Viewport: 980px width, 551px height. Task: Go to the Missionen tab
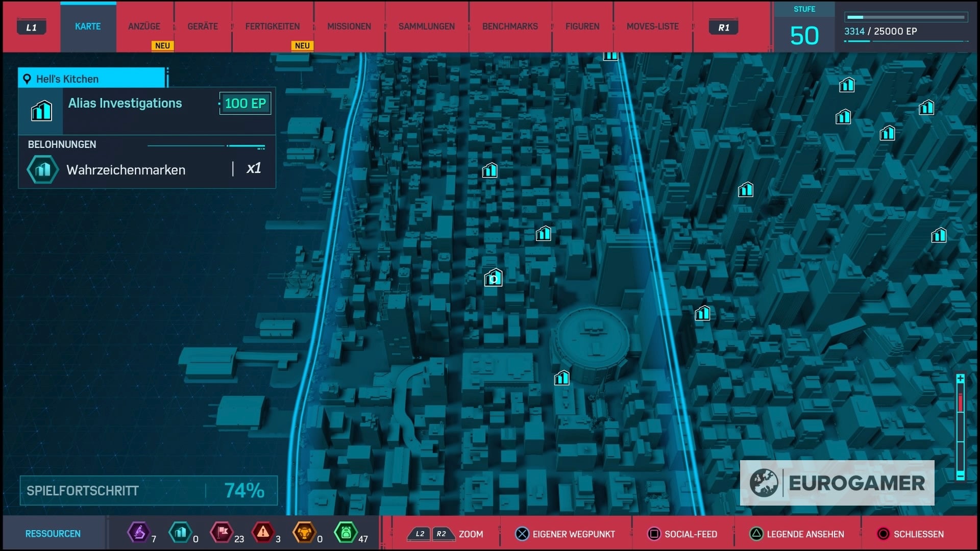point(349,27)
